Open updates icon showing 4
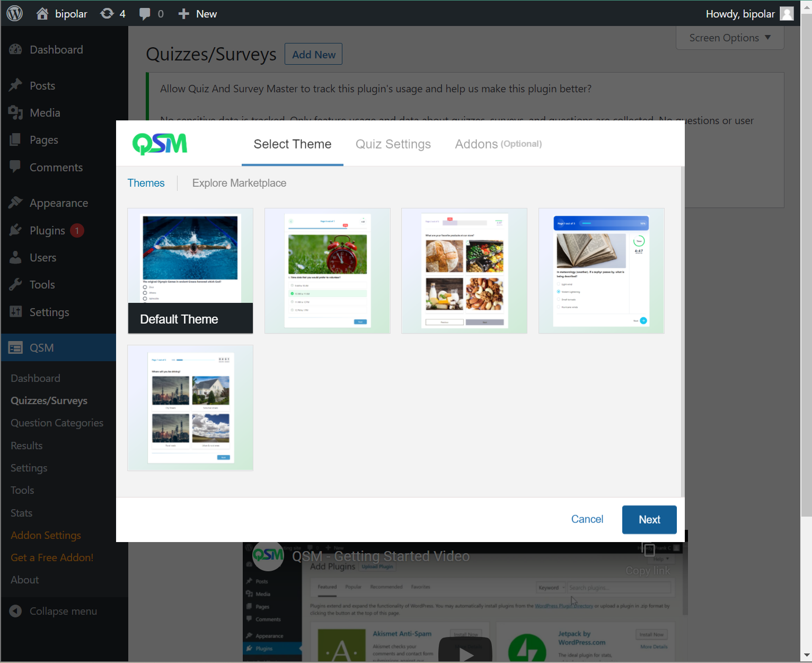 click(107, 13)
